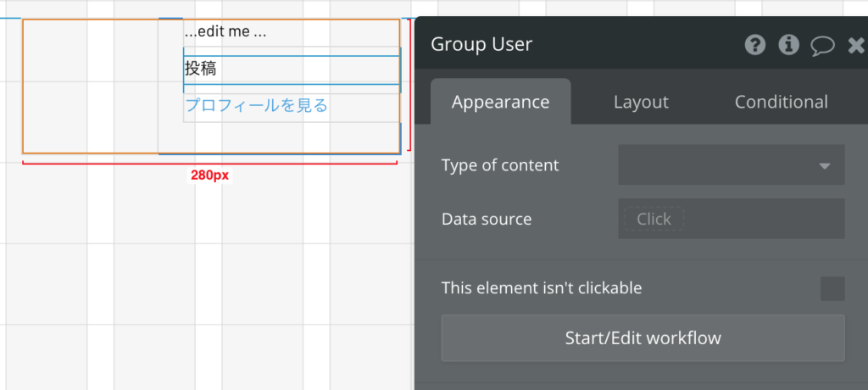Click the Data source label text

point(487,219)
